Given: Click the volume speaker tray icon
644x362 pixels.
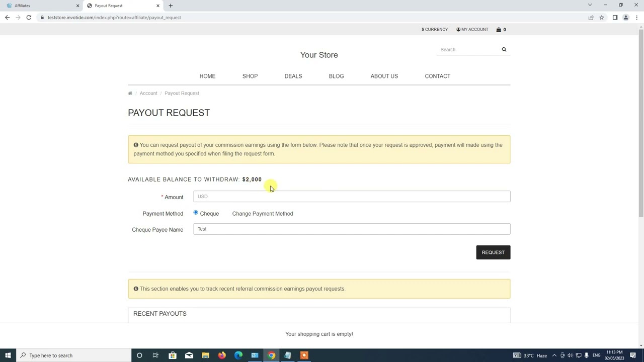Looking at the screenshot, I should pos(586,355).
